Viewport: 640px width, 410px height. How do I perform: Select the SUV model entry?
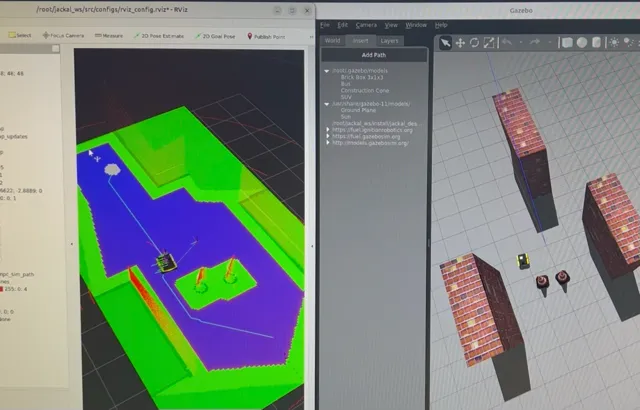[346, 97]
